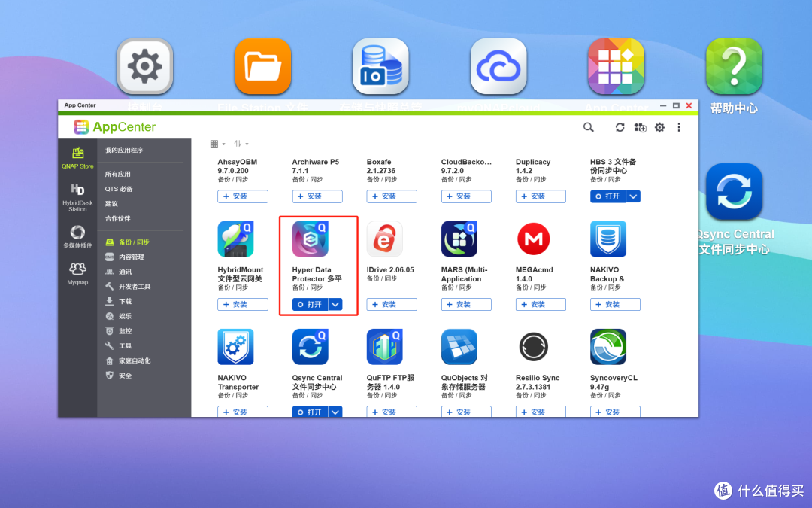
Task: Click the Resilio Sync app icon
Action: point(534,347)
